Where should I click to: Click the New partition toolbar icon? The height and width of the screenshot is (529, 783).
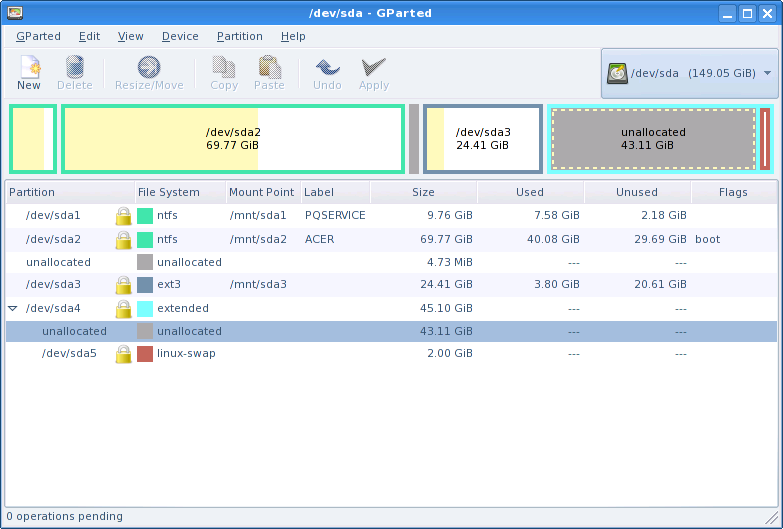pyautogui.click(x=29, y=67)
